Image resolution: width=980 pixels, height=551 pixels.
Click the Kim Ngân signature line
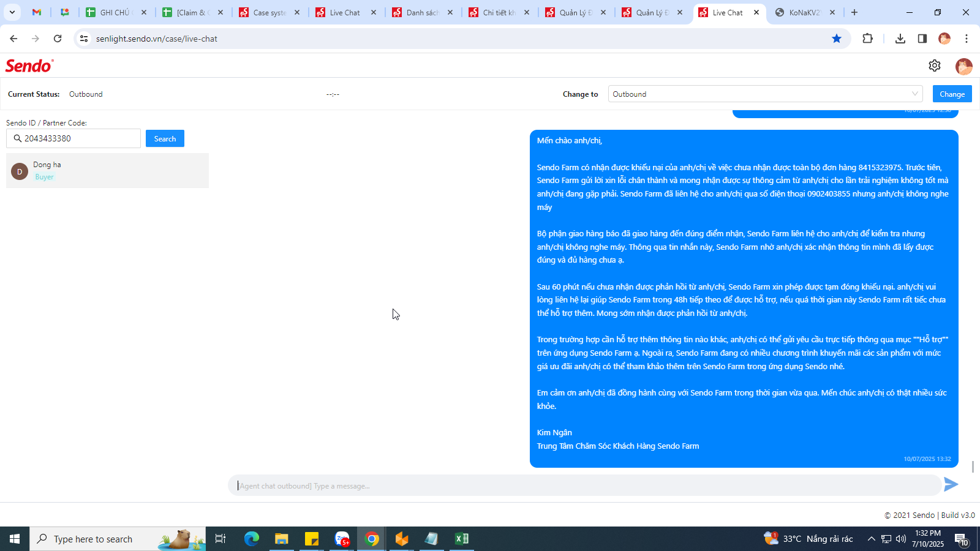tap(554, 432)
